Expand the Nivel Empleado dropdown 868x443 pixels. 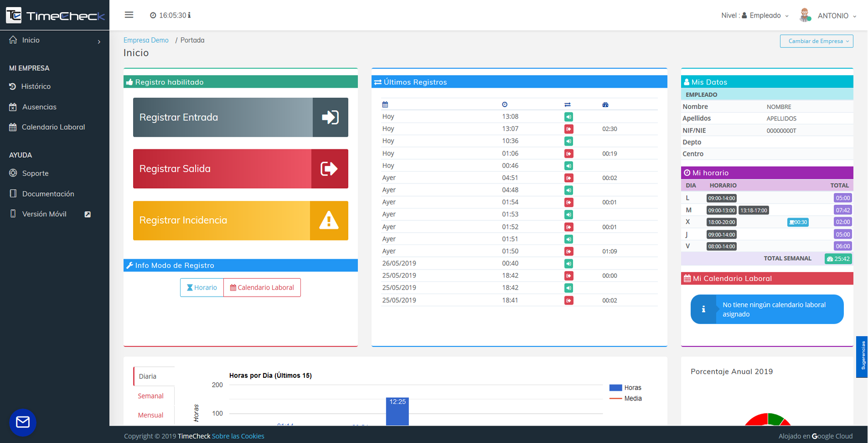click(x=755, y=16)
